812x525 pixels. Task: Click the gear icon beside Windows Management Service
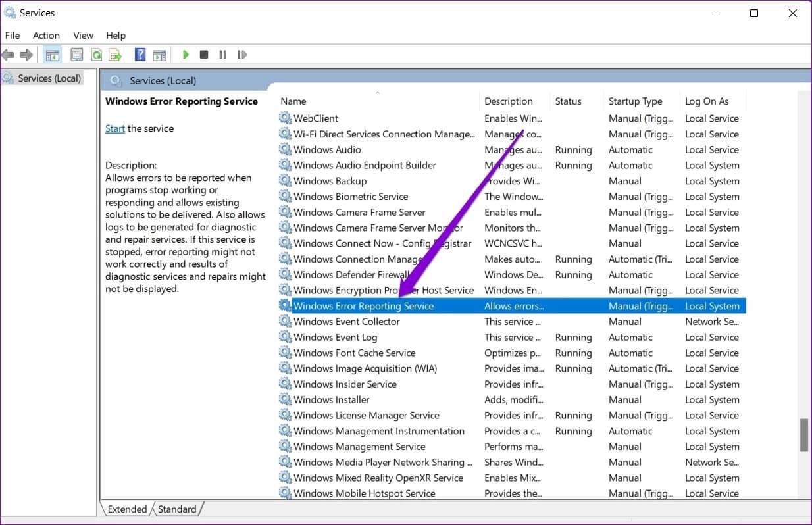coord(285,447)
